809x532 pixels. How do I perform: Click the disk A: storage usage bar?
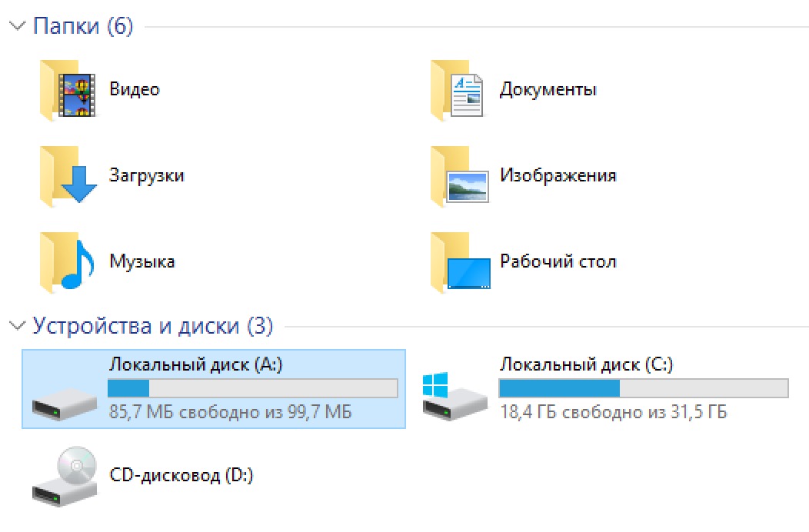click(x=253, y=388)
